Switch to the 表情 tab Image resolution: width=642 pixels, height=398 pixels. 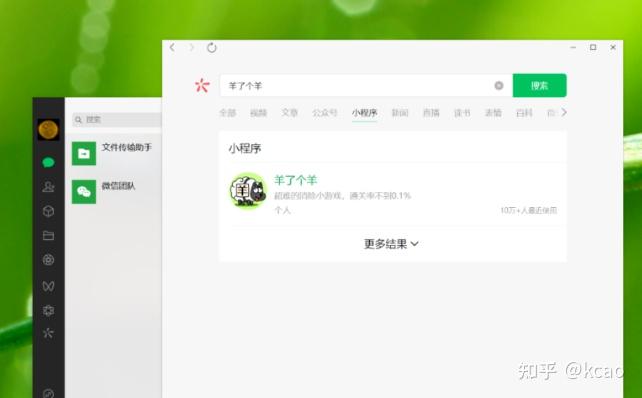(x=493, y=113)
